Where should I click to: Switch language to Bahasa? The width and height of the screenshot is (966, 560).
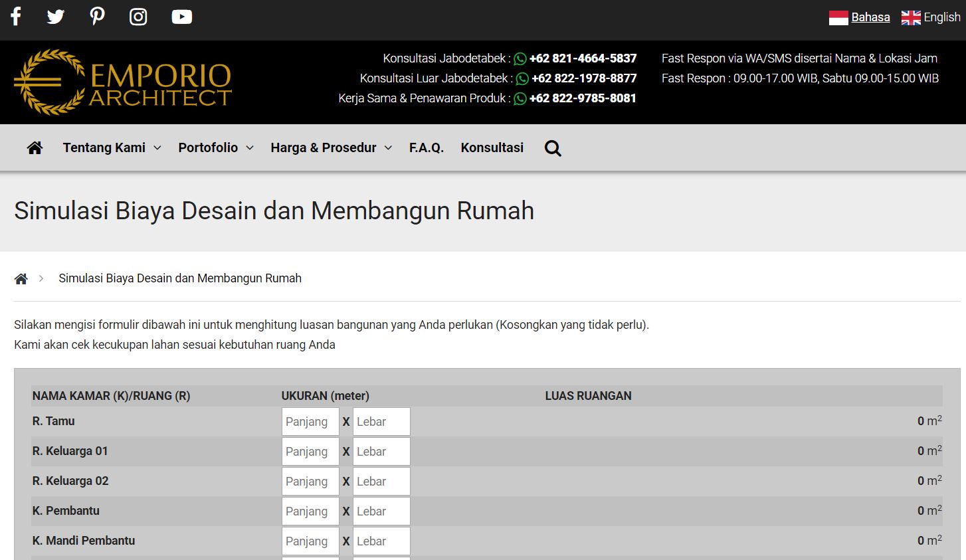tap(870, 17)
